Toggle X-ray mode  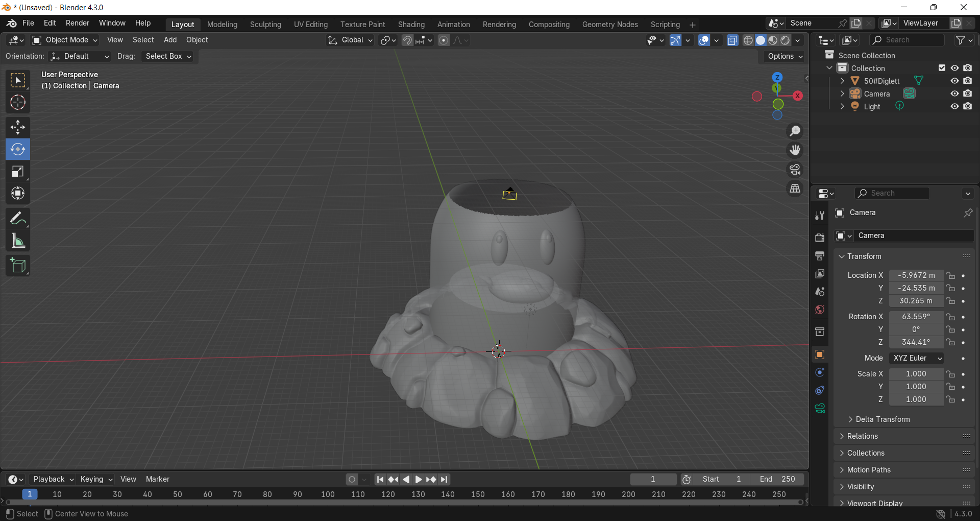pyautogui.click(x=732, y=40)
